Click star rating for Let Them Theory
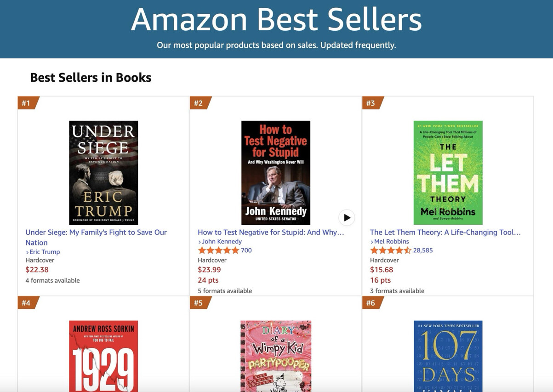The width and height of the screenshot is (553, 392). pyautogui.click(x=391, y=250)
